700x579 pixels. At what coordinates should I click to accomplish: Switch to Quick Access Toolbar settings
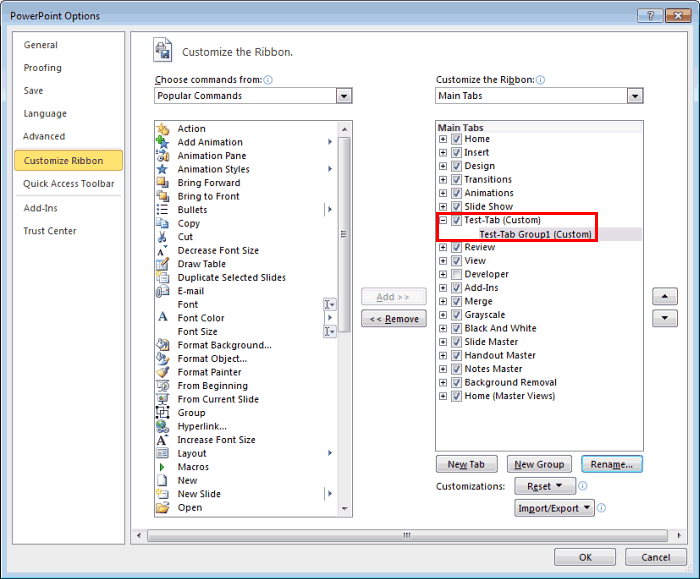[69, 183]
